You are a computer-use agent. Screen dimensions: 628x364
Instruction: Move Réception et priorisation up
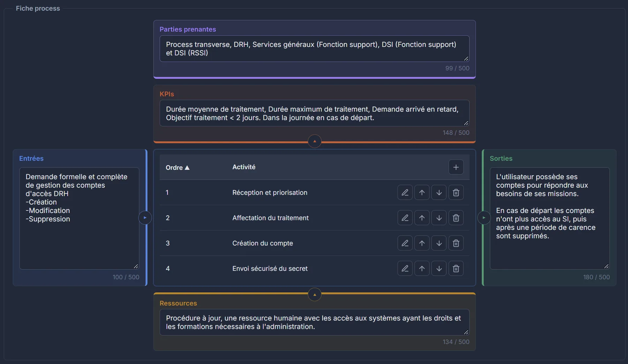422,192
